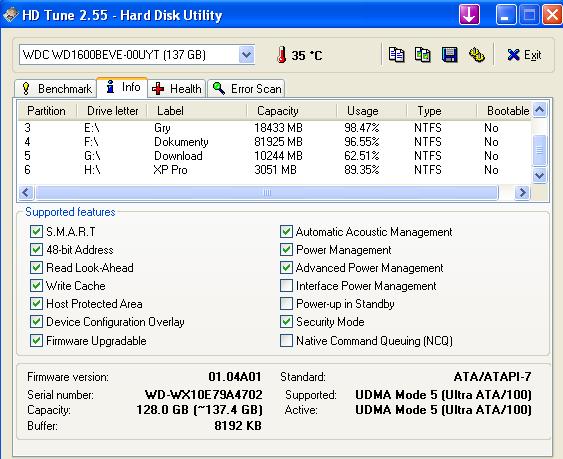
Task: Toggle the 48-bit Address checkbox
Action: (36, 250)
